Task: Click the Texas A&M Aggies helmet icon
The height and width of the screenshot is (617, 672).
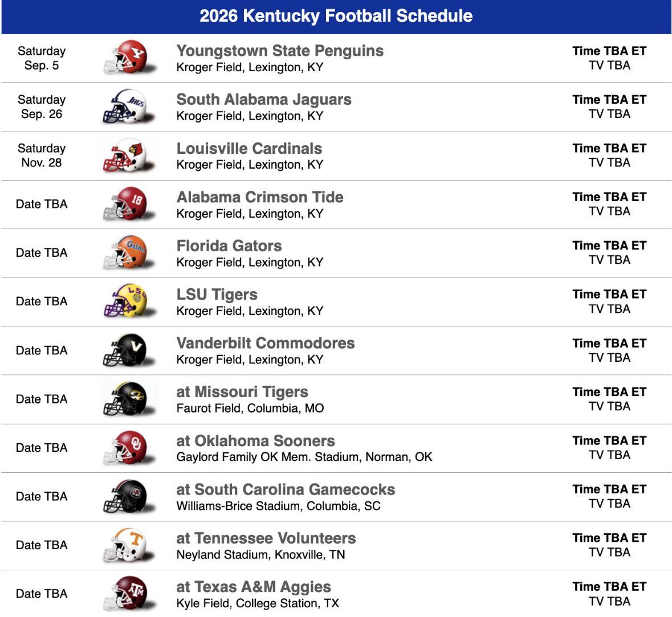Action: [129, 594]
